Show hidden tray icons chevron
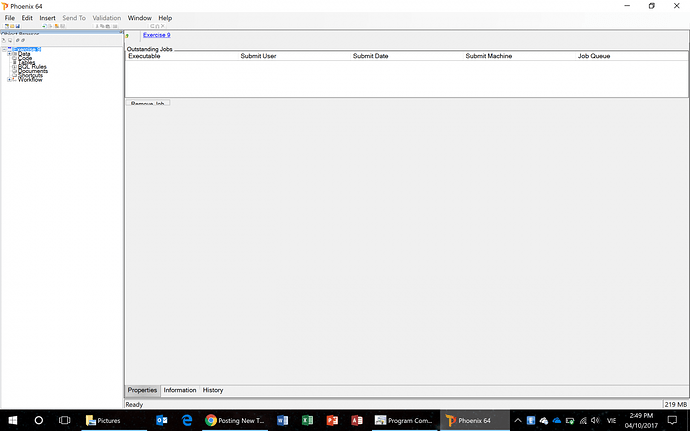Image resolution: width=690 pixels, height=431 pixels. 518,420
